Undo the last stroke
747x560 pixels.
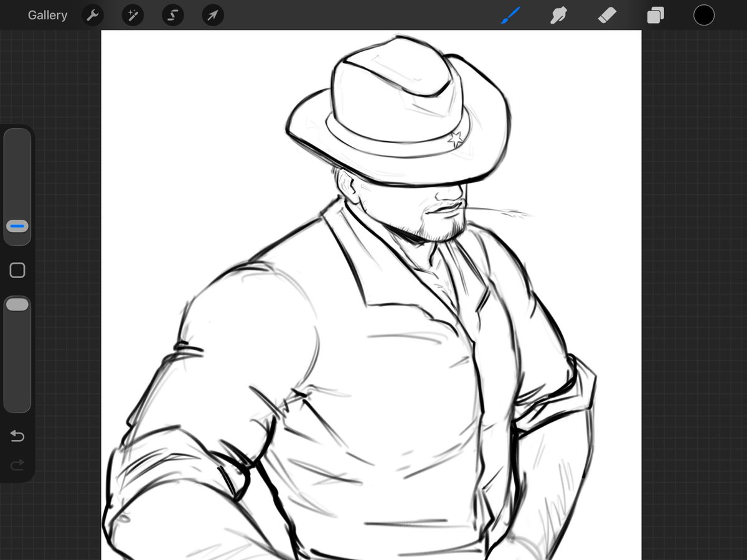pos(17,436)
